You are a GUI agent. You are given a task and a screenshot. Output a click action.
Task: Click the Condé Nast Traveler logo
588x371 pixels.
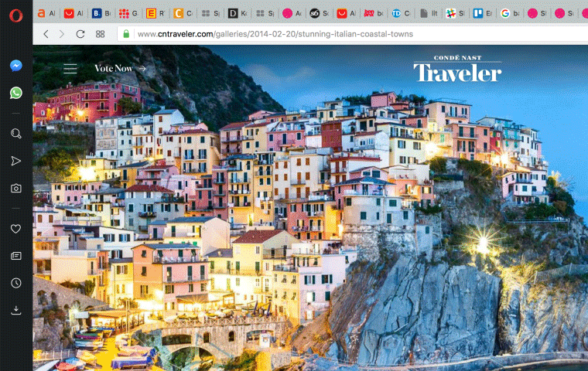click(x=457, y=69)
